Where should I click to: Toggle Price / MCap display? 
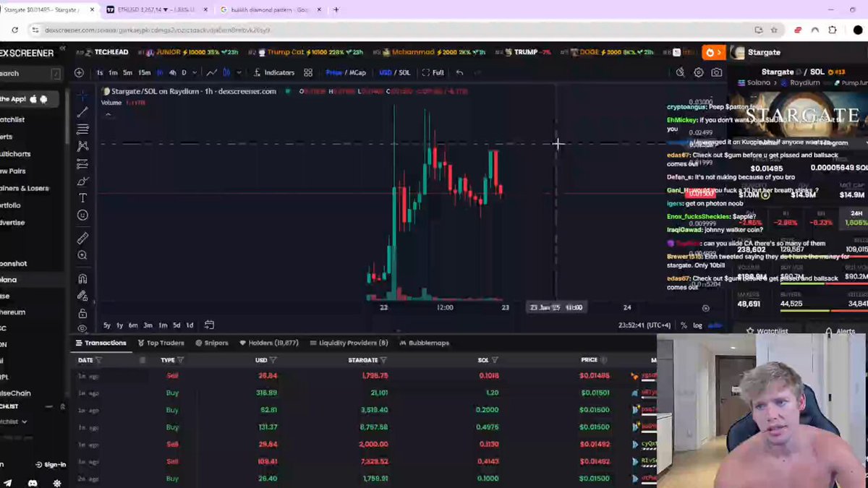[x=346, y=72]
